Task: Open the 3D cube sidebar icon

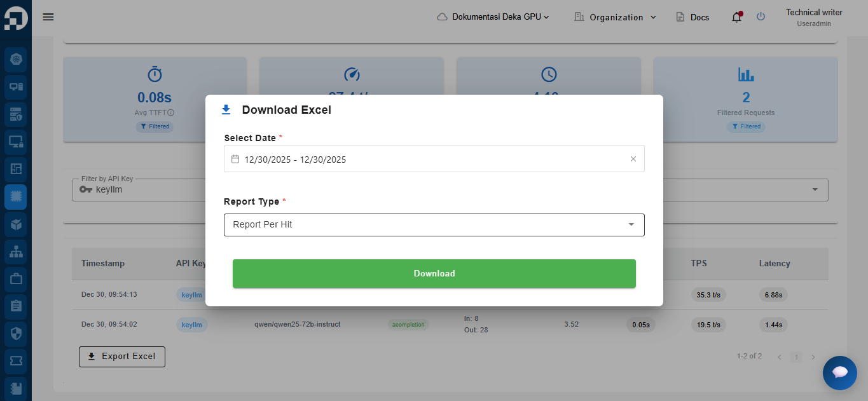Action: (x=16, y=224)
